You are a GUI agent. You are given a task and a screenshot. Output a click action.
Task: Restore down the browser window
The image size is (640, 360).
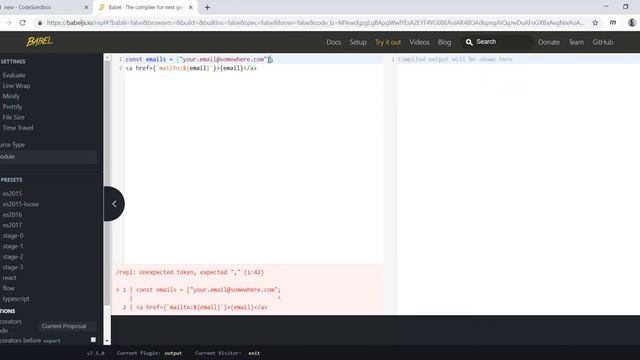click(625, 7)
